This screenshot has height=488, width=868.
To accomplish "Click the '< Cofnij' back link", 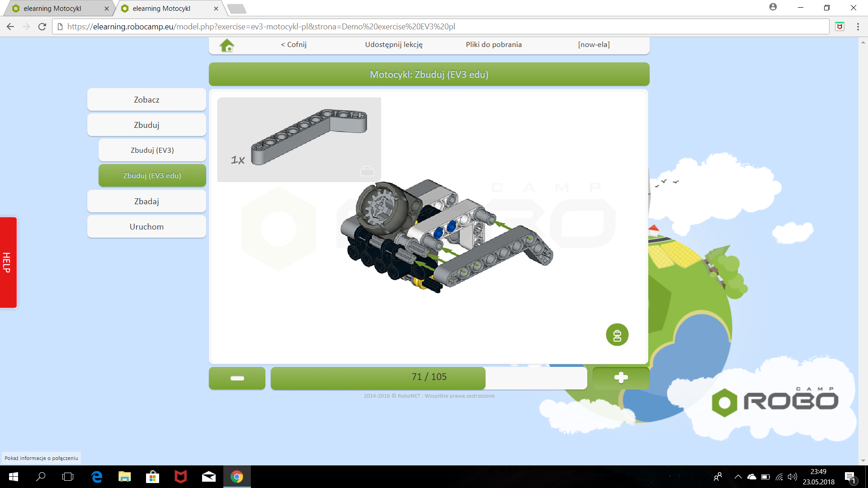I will pos(294,45).
